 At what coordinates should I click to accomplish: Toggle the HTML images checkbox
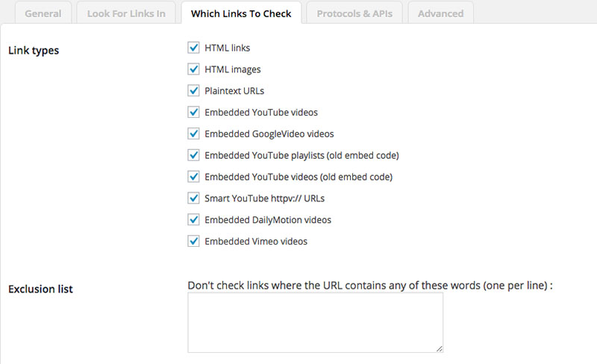193,69
